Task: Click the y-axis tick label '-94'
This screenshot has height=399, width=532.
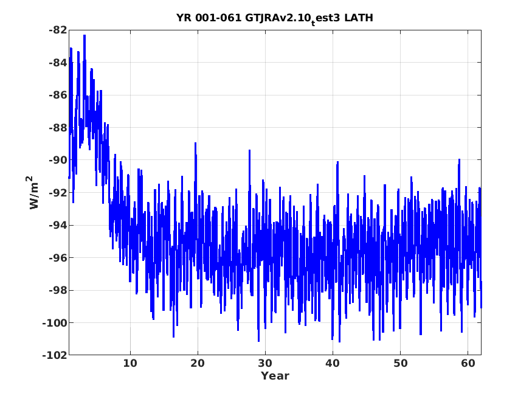Action: point(58,225)
